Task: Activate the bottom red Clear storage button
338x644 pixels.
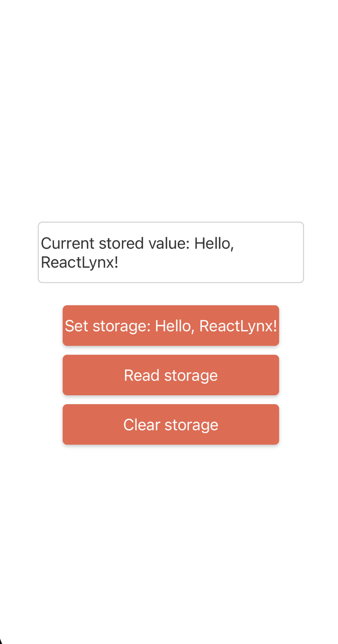Action: [x=171, y=424]
